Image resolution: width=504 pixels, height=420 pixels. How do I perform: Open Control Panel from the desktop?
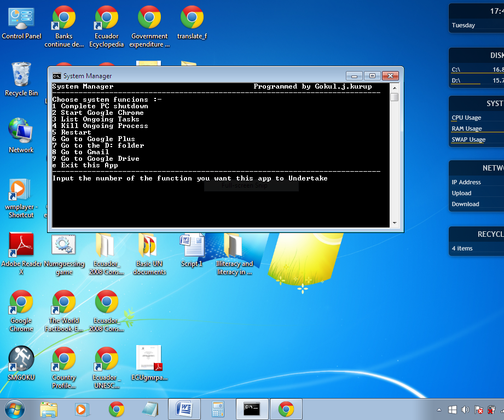point(21,17)
